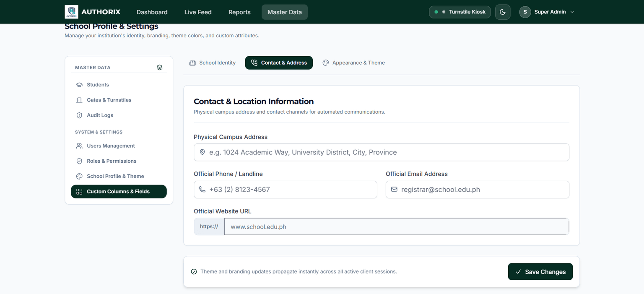Image resolution: width=644 pixels, height=294 pixels.
Task: Click the Audit Logs shield icon
Action: click(x=79, y=115)
